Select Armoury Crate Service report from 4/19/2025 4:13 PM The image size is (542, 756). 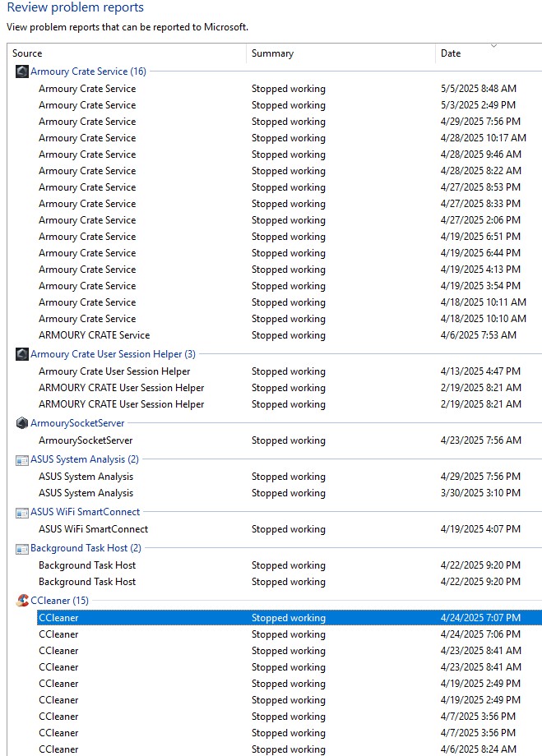(x=290, y=269)
